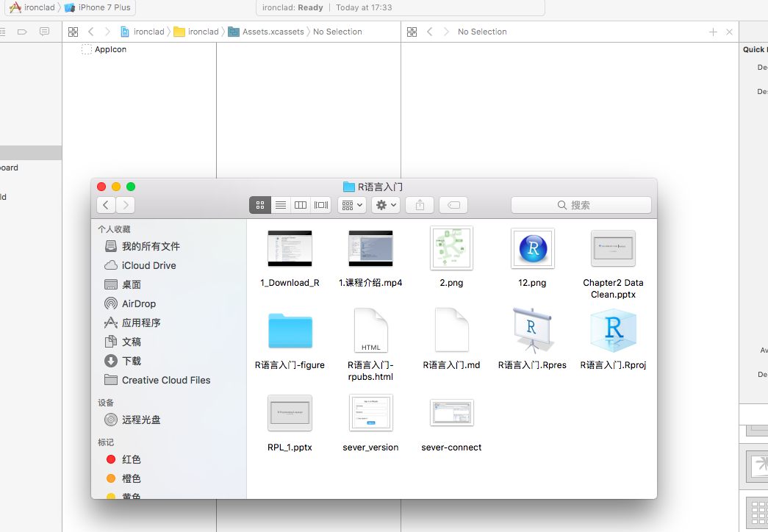Select the sever-connect image file
Viewport: 768px width, 532px height.
coord(451,412)
